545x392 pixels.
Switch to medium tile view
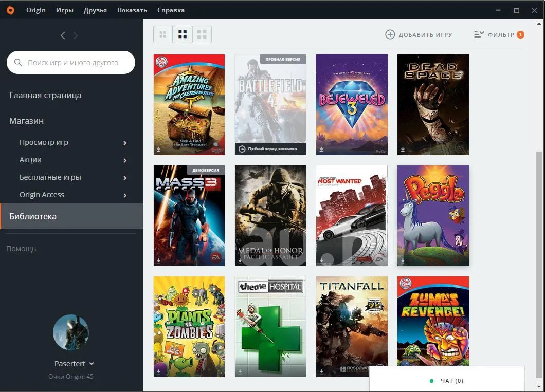click(x=183, y=34)
